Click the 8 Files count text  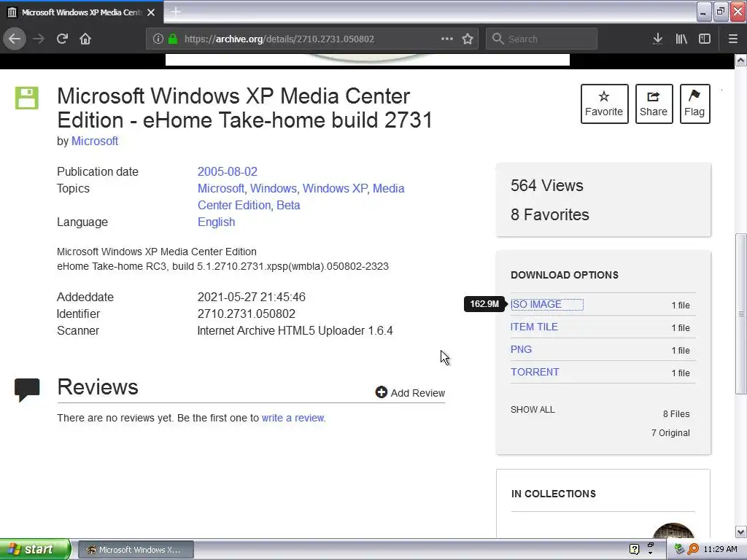(676, 414)
